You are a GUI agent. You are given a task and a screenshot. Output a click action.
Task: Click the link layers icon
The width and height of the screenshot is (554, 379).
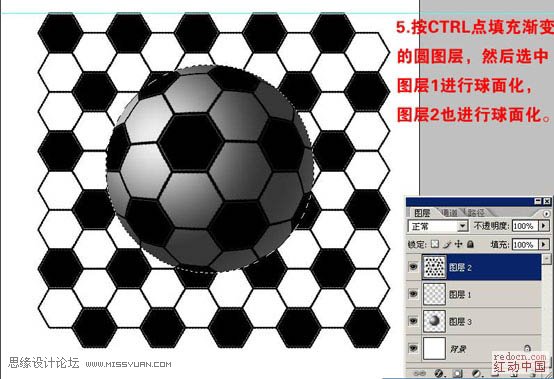pos(419,373)
